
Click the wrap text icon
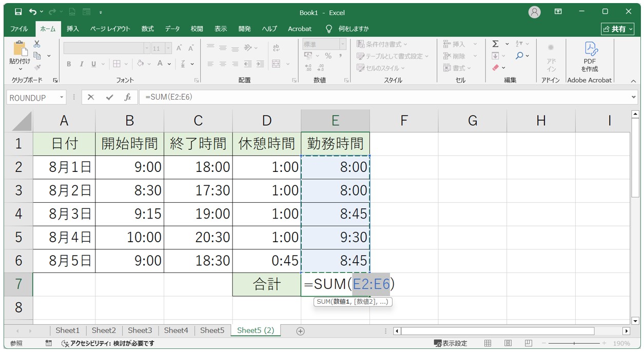[x=276, y=47]
